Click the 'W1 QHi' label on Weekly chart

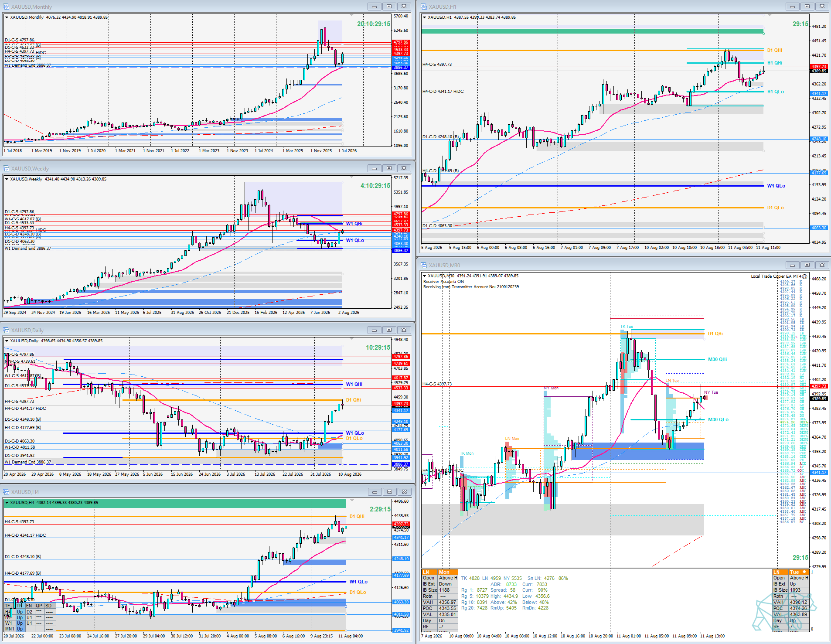[x=354, y=224]
